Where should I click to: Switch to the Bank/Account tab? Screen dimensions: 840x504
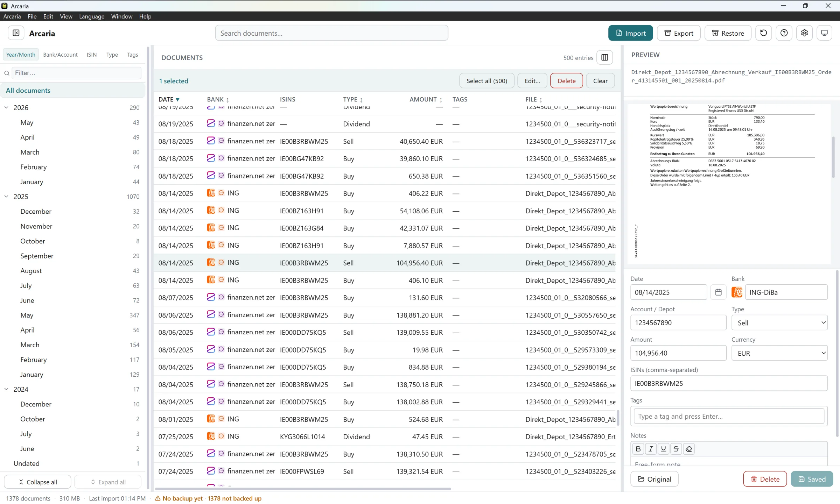click(x=60, y=55)
